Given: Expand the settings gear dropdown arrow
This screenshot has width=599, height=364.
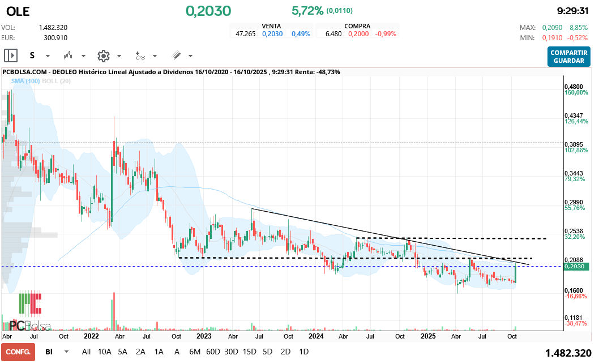Looking at the screenshot, I should point(119,56).
